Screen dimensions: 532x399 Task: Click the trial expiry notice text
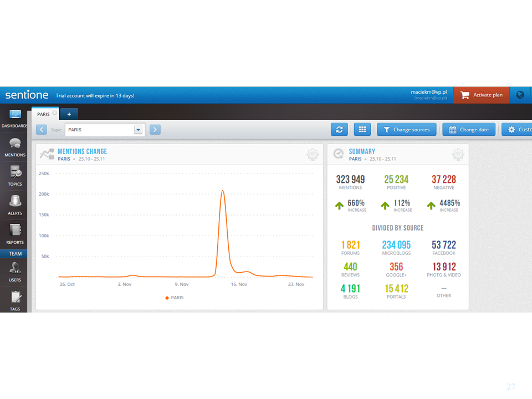[x=95, y=96]
